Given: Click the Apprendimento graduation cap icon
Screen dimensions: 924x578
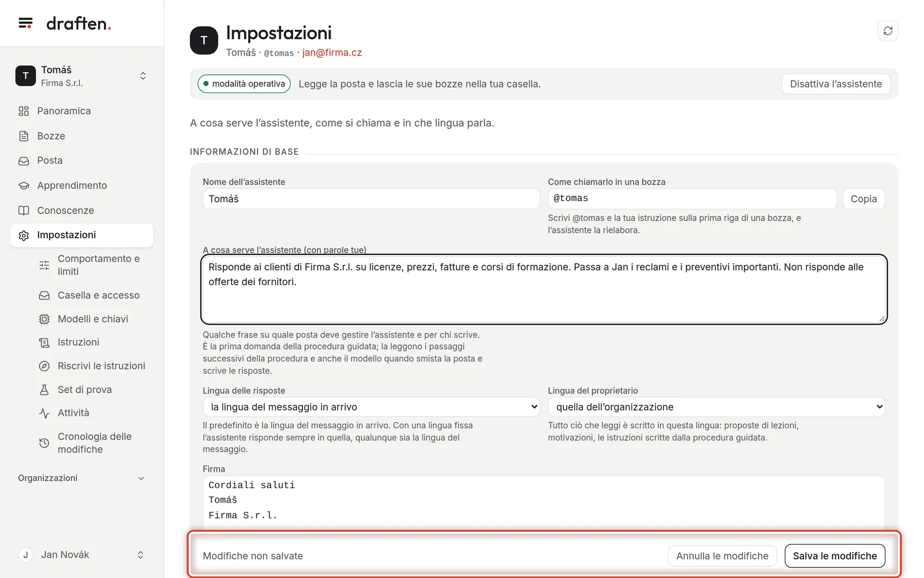Looking at the screenshot, I should (x=24, y=186).
